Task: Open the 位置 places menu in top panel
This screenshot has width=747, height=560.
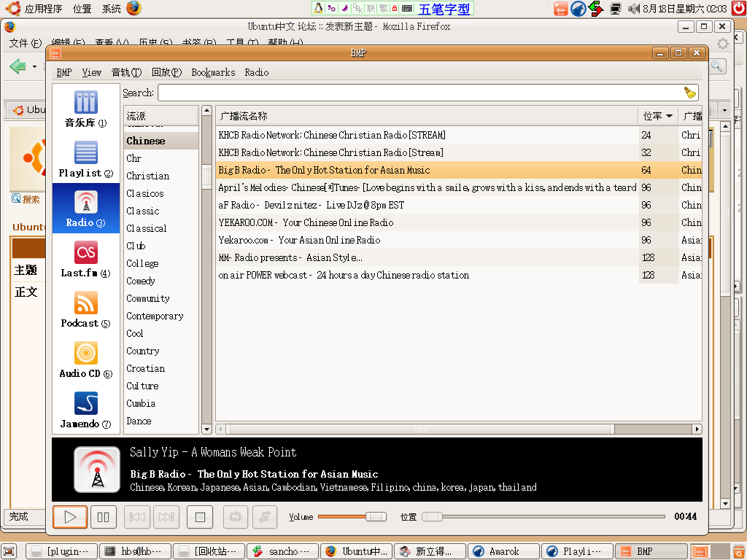Action: pyautogui.click(x=82, y=9)
